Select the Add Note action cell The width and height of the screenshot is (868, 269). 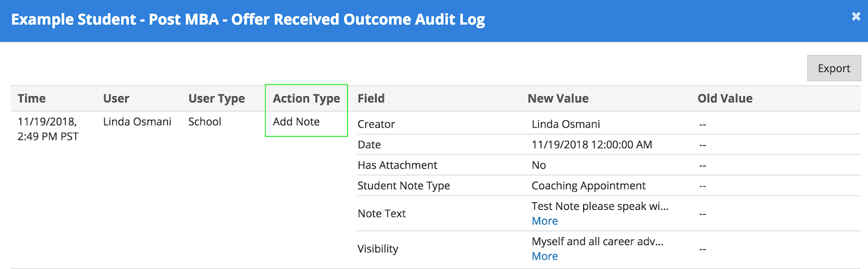coord(296,121)
